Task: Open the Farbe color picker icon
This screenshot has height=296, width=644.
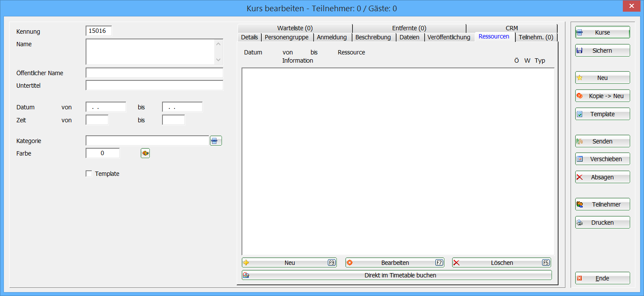Action: click(x=145, y=153)
